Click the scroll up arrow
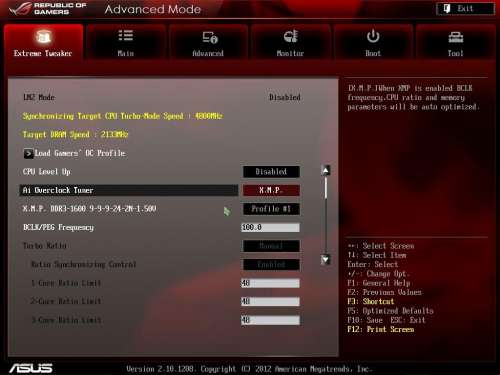The width and height of the screenshot is (500, 375). pos(326,170)
